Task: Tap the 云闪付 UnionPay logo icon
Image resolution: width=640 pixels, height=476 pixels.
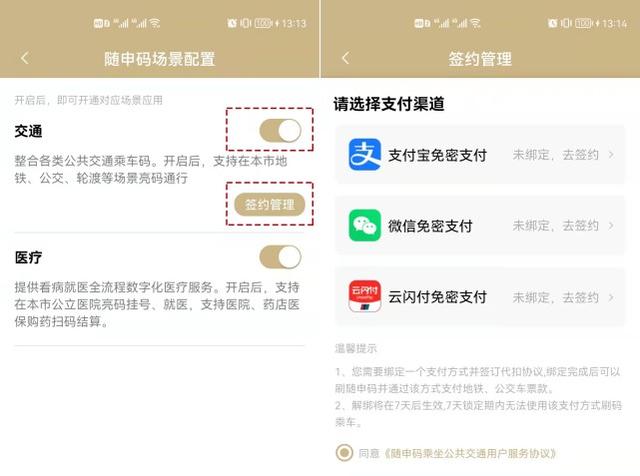Action: coord(365,296)
